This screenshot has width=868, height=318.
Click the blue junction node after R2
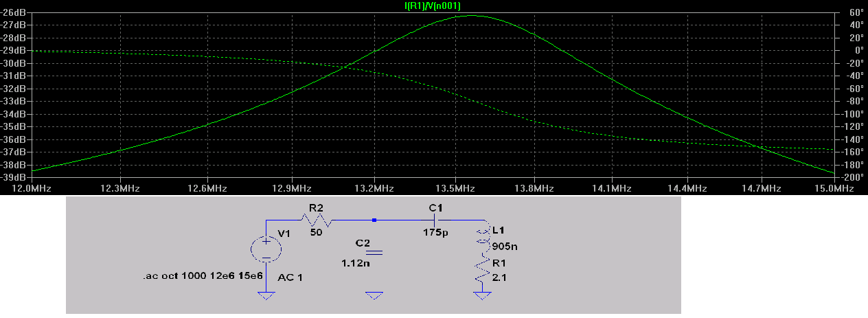[x=374, y=220]
